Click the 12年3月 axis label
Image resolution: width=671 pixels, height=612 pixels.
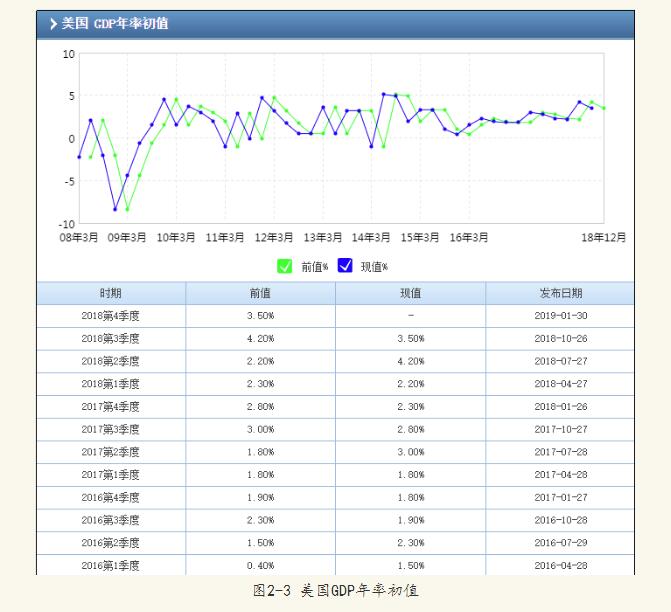(274, 237)
